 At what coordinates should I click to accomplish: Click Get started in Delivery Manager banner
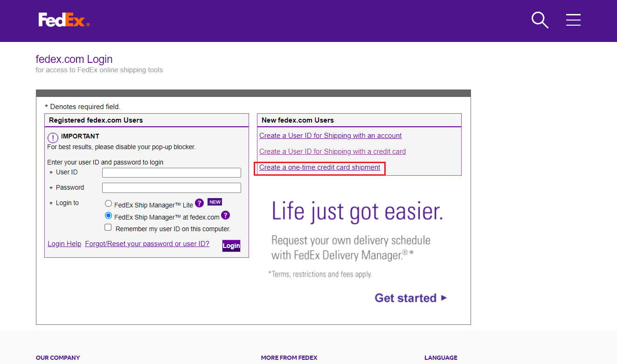[411, 298]
